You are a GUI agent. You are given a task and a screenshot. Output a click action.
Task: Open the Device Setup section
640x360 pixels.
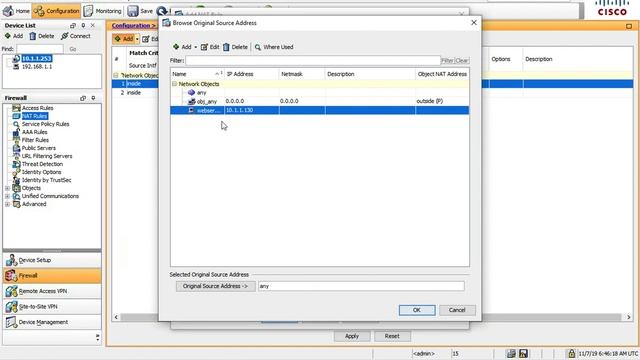tap(52, 260)
